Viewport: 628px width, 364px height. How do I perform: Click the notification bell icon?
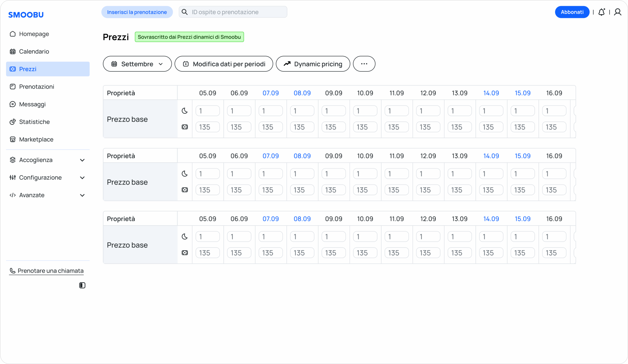(x=601, y=12)
